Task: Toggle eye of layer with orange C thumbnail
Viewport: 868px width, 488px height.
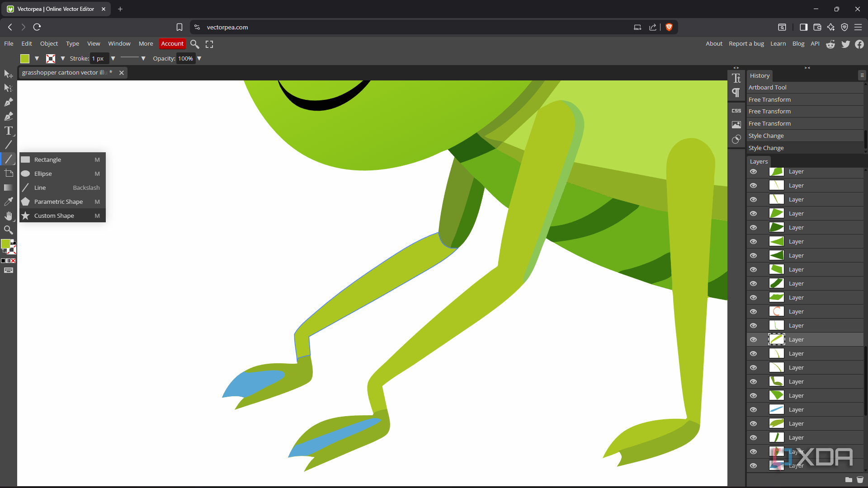Action: (753, 311)
